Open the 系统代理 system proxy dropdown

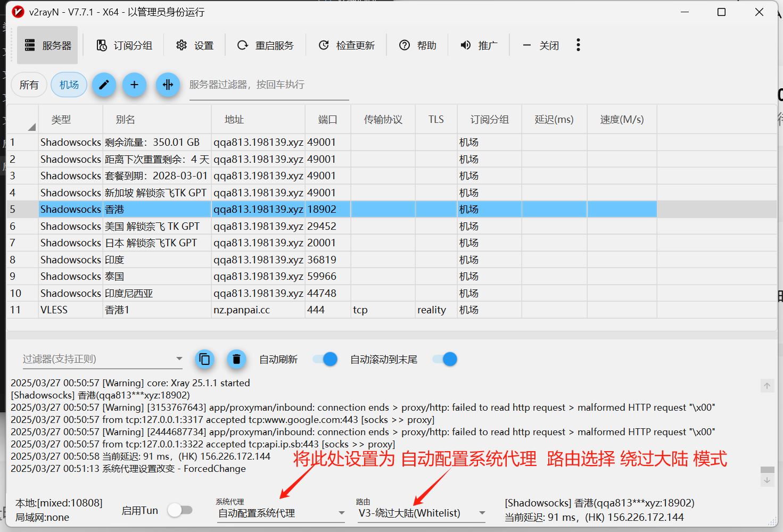[x=281, y=513]
